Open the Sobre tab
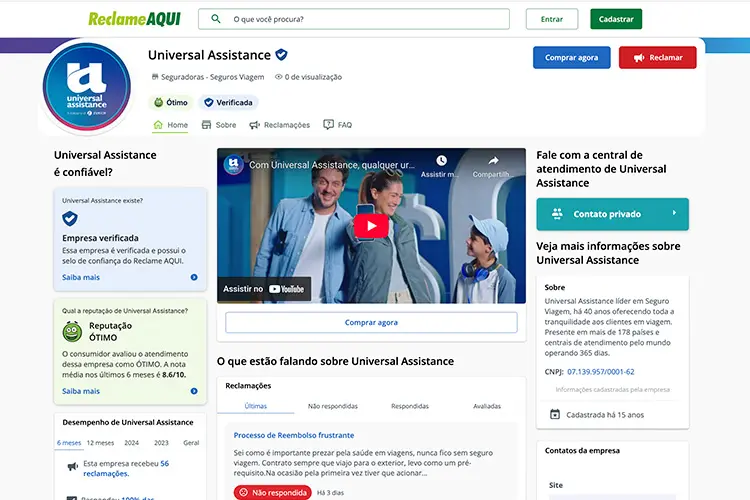The width and height of the screenshot is (750, 500). click(x=219, y=125)
